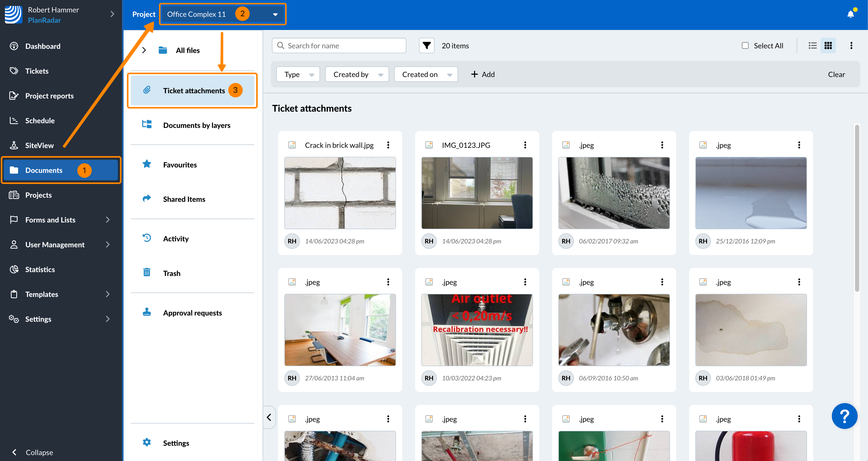Expand Forms and Lists submenu
This screenshot has width=868, height=461.
click(x=108, y=220)
